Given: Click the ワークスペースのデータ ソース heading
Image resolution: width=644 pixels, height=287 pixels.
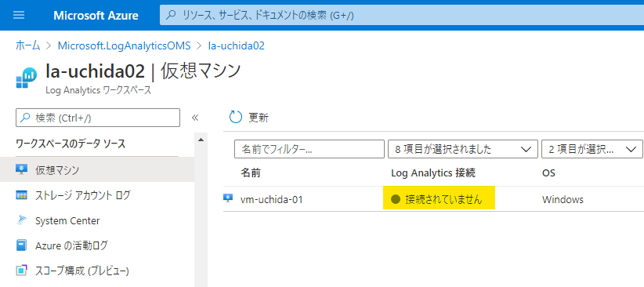Looking at the screenshot, I should click(x=71, y=144).
